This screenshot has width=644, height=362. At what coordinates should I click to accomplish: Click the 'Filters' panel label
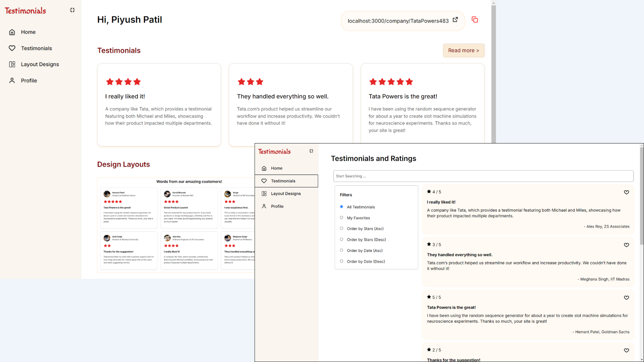(x=346, y=195)
